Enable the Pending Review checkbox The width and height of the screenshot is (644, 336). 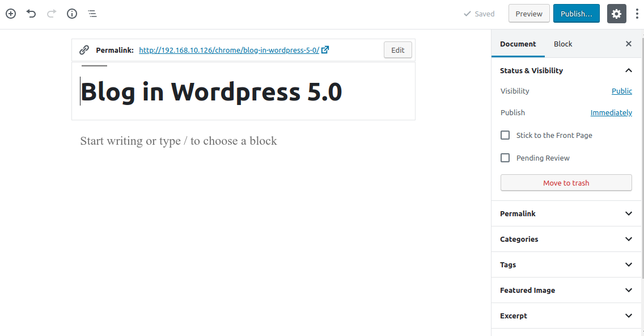(x=505, y=158)
